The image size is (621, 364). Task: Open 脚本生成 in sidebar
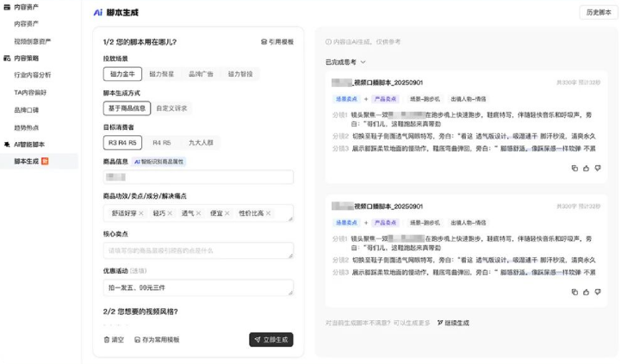click(x=40, y=161)
